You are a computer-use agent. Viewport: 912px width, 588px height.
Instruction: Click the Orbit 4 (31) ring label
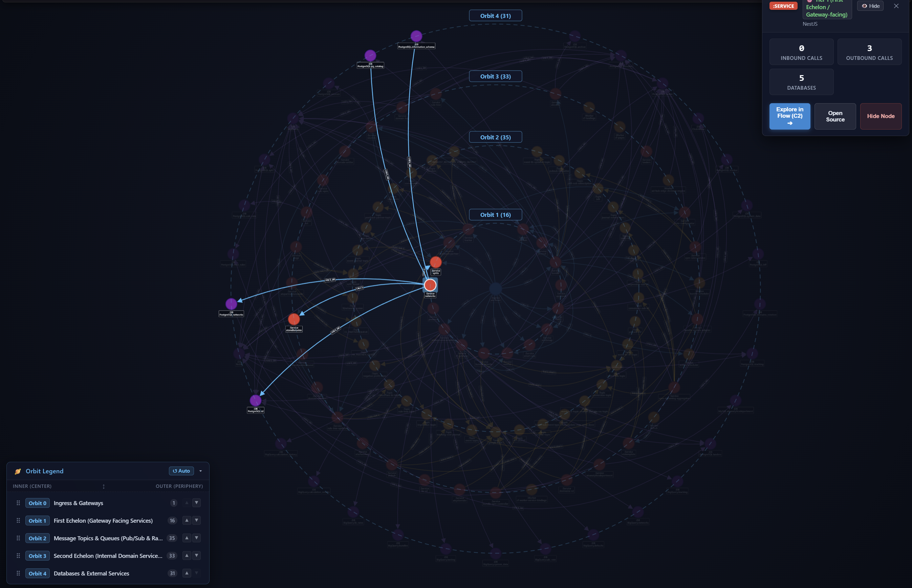pyautogui.click(x=495, y=16)
